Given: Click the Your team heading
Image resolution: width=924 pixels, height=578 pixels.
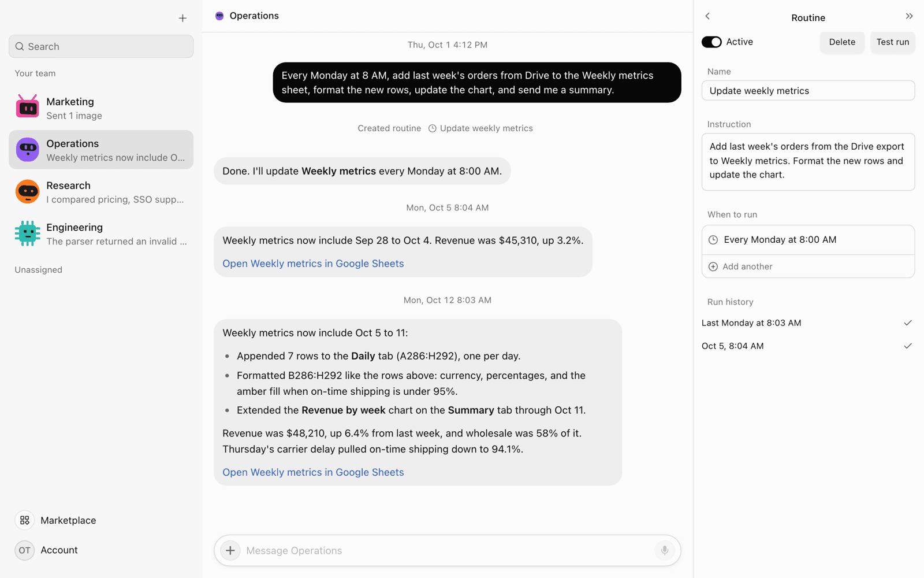Looking at the screenshot, I should (x=35, y=73).
